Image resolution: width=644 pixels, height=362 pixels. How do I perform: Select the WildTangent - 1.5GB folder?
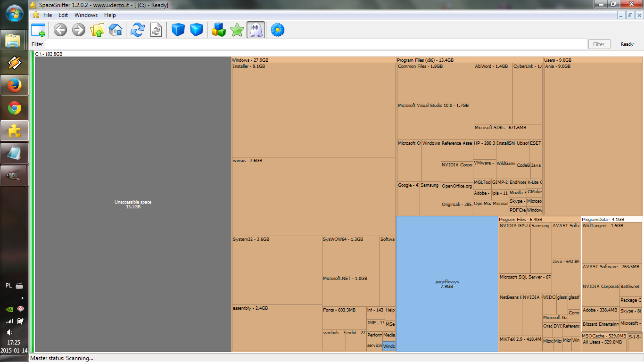pyautogui.click(x=612, y=243)
